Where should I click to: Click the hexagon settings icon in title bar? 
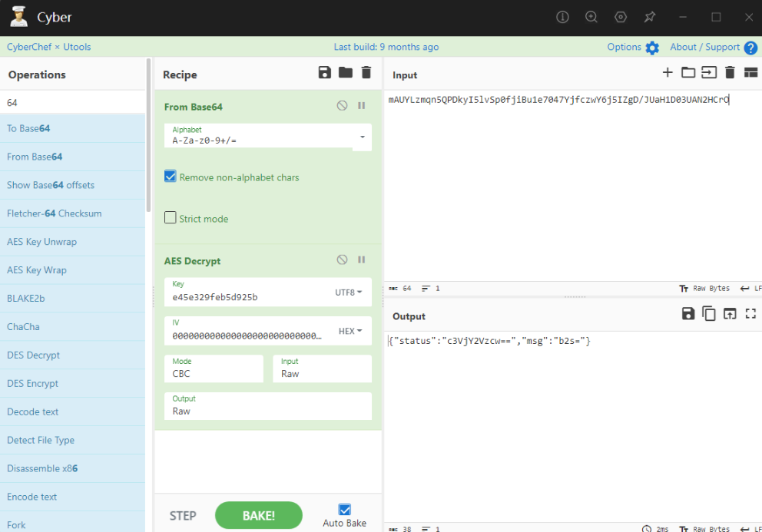pos(621,17)
